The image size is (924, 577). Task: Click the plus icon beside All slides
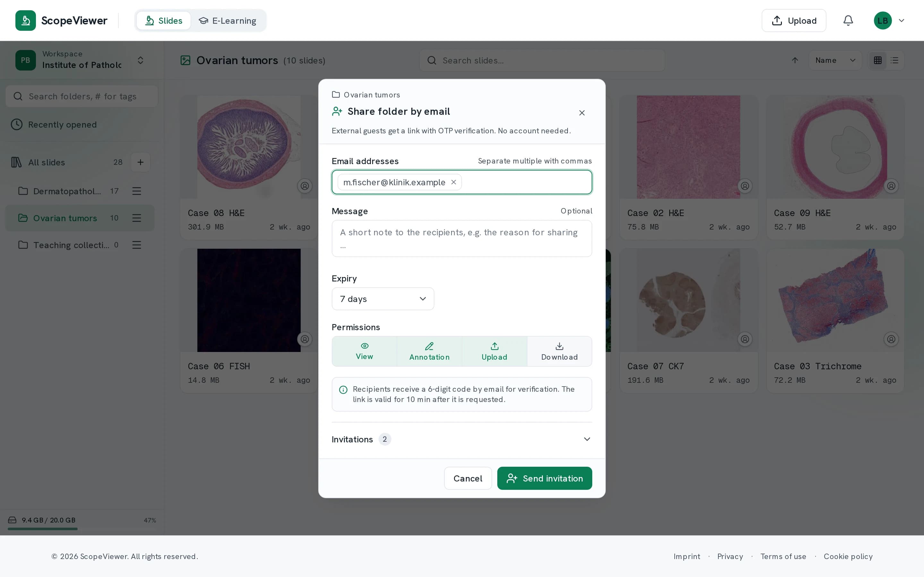click(141, 162)
